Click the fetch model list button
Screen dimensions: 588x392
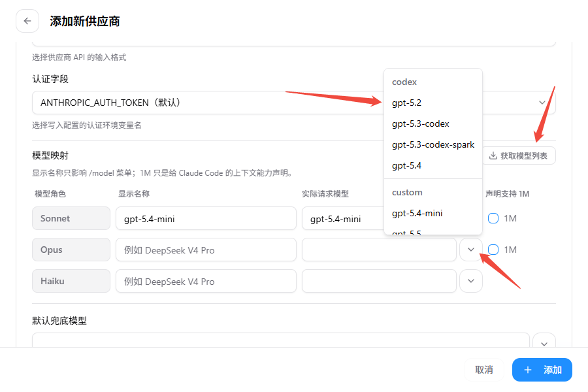[x=519, y=155]
